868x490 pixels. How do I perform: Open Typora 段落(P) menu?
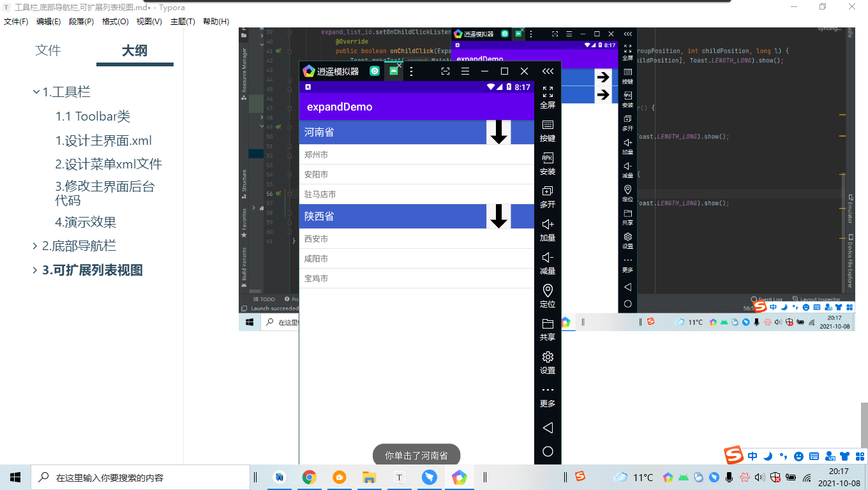point(82,21)
